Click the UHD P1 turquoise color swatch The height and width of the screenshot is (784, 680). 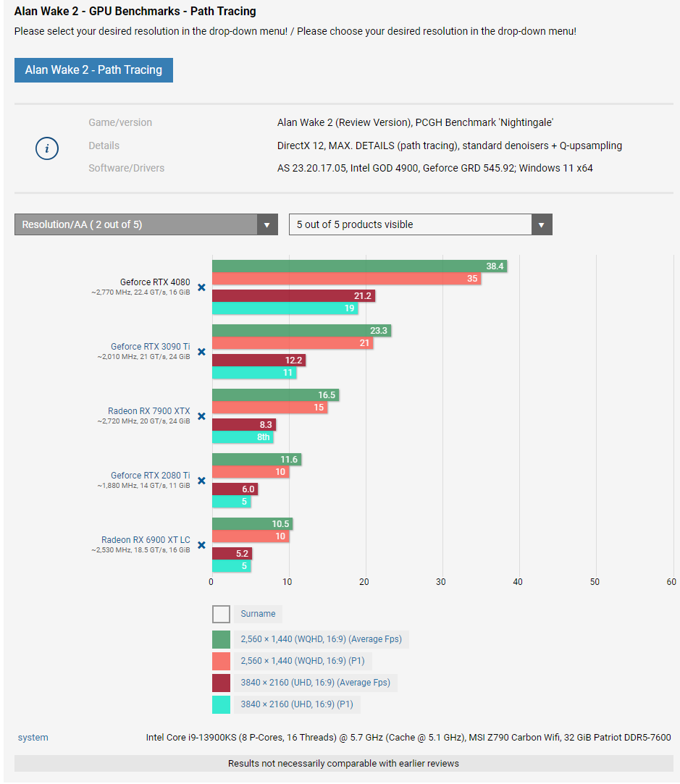tap(221, 704)
